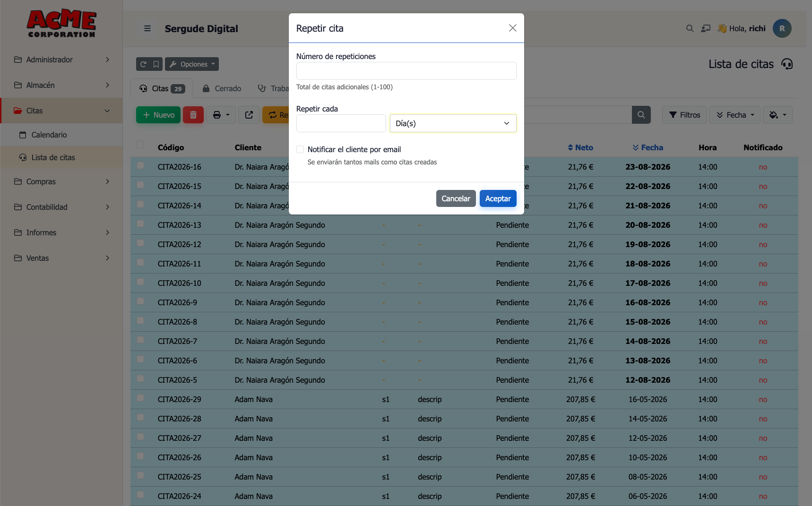Open the Filtros button
Viewport: 812px width, 506px height.
pos(684,115)
